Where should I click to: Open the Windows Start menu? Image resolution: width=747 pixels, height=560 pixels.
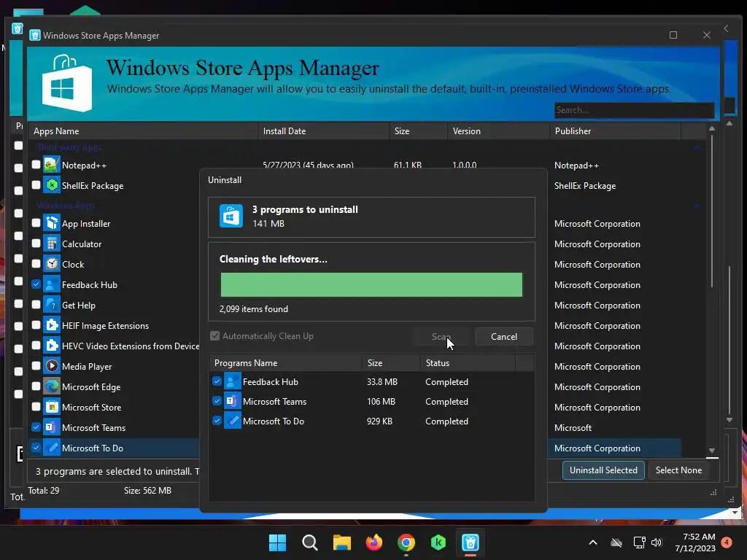coord(277,542)
